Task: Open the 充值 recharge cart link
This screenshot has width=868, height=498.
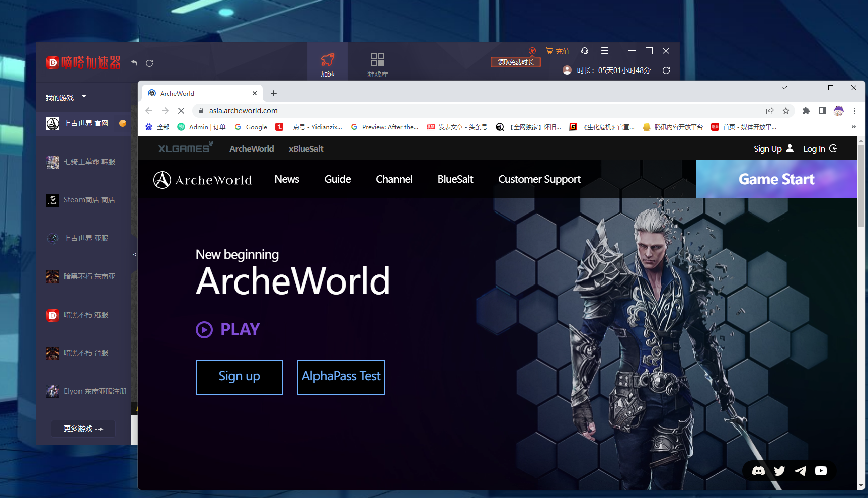Action: 558,51
